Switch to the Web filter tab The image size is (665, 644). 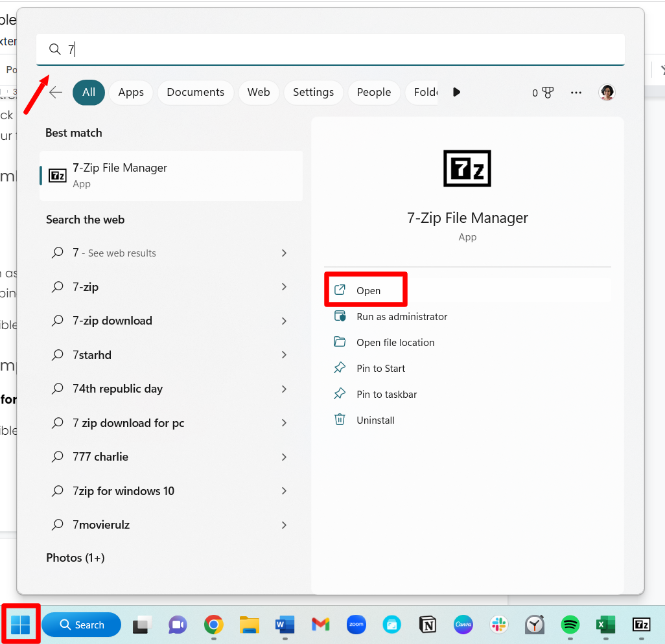259,92
